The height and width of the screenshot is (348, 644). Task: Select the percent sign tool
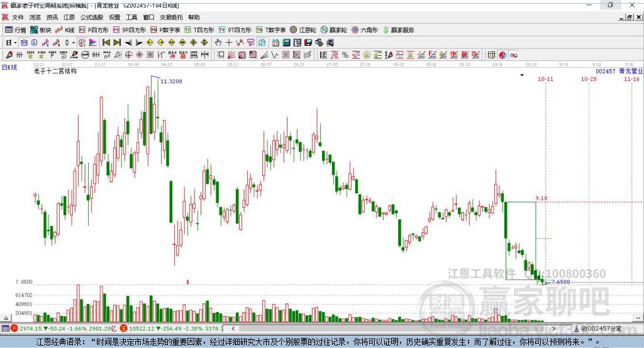(345, 55)
